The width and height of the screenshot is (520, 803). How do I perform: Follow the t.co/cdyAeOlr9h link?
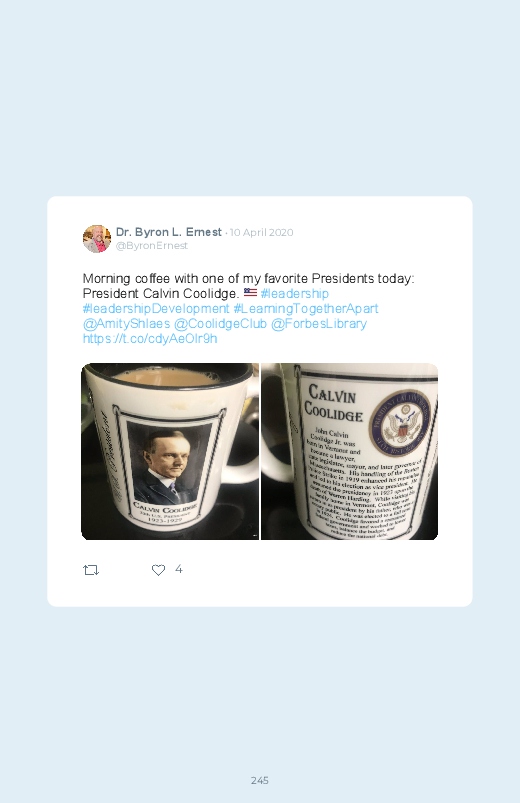[x=150, y=339]
